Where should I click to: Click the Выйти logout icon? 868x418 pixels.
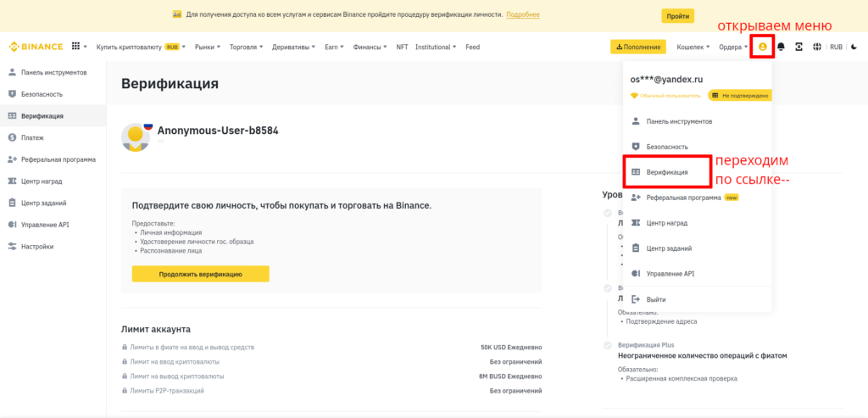(x=636, y=299)
